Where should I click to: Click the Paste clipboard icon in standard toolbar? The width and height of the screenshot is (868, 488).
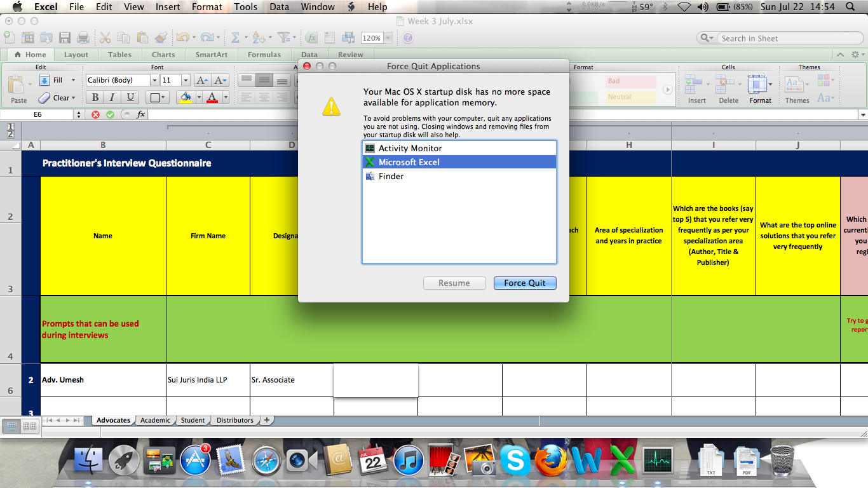142,37
